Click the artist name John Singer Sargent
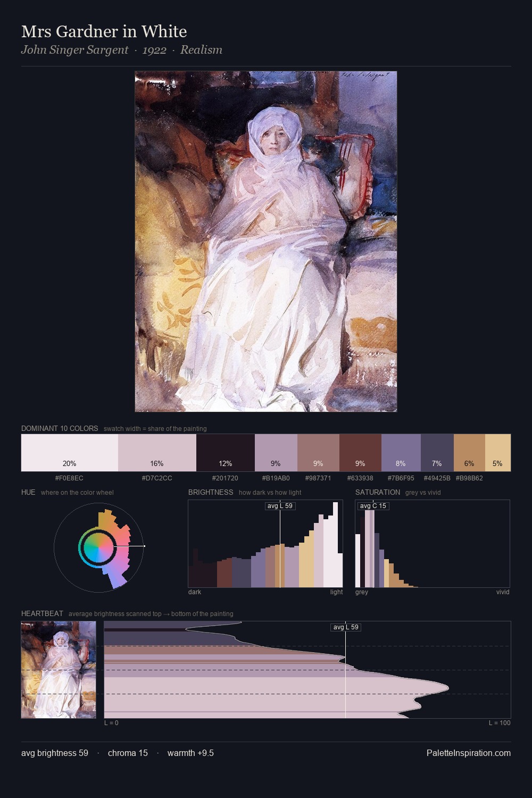This screenshot has height=798, width=532. pos(74,50)
